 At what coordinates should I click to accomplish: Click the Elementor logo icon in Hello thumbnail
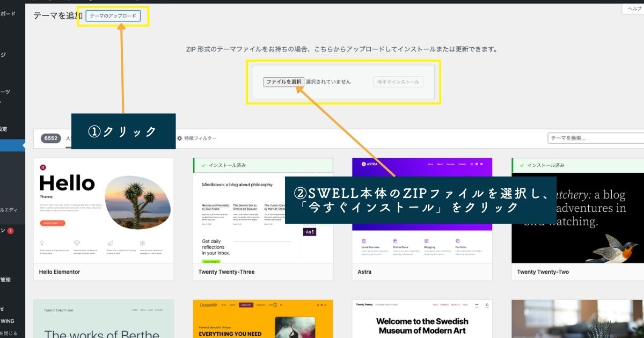tap(42, 167)
